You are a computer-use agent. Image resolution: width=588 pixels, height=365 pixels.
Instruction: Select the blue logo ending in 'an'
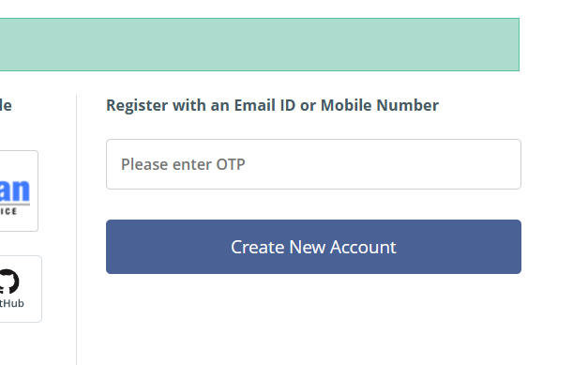pos(14,190)
